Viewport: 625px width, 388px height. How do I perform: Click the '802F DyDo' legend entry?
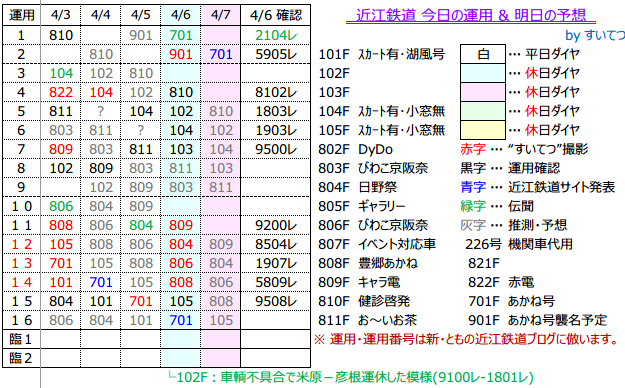coord(356,149)
